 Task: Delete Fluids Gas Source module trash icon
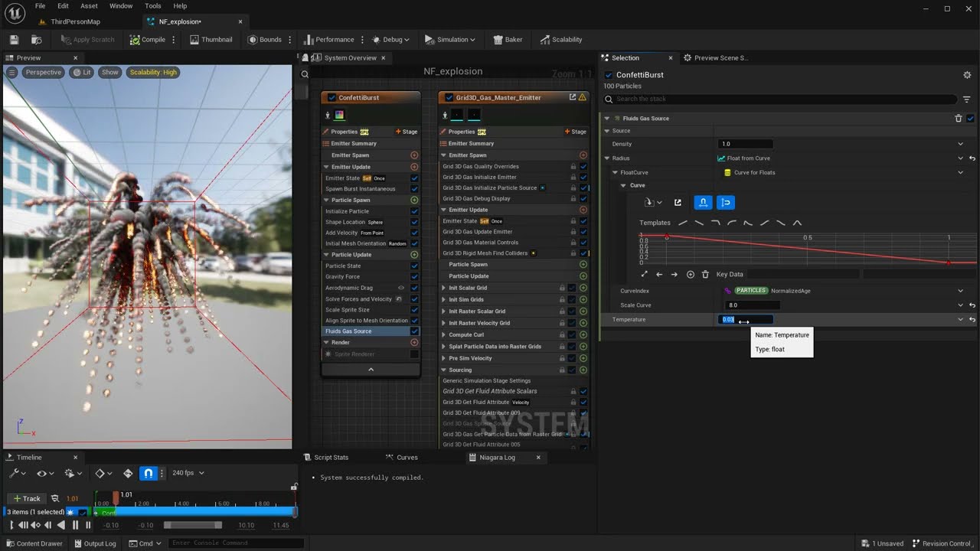(x=959, y=119)
